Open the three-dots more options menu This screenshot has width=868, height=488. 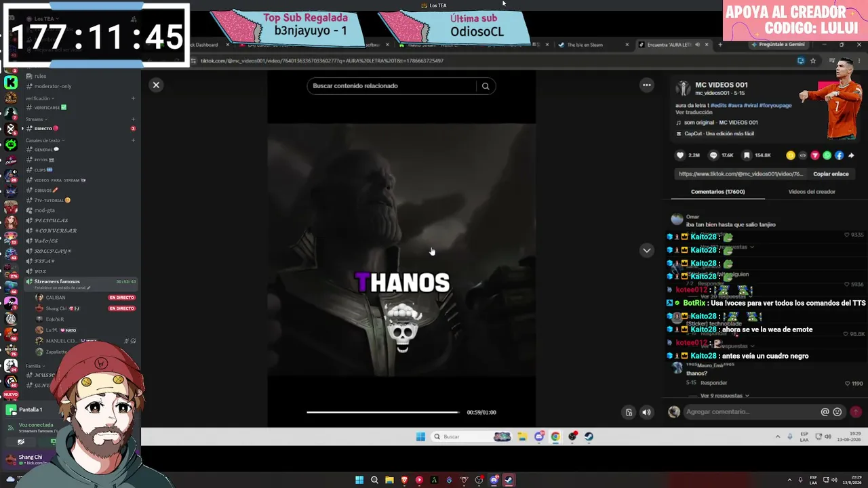pyautogui.click(x=647, y=85)
